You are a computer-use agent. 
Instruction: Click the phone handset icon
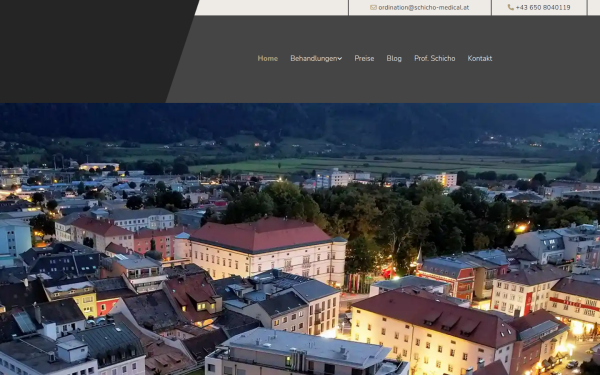point(510,7)
